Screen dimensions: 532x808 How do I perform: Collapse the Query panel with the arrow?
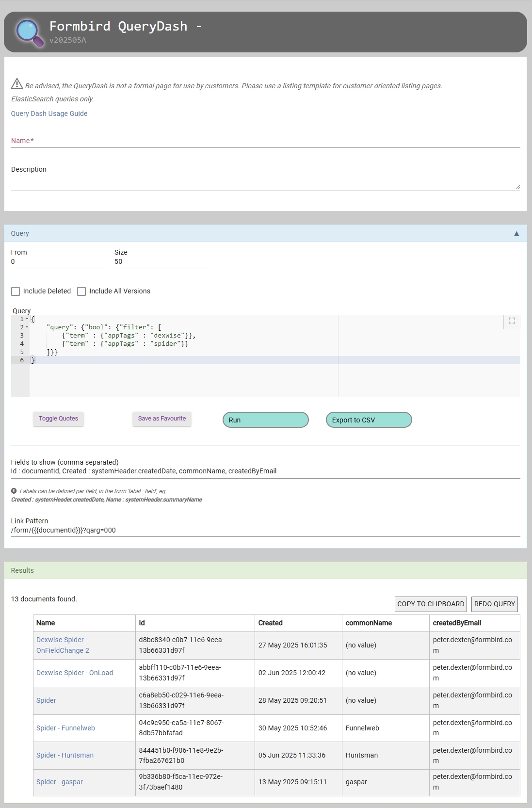pyautogui.click(x=516, y=233)
